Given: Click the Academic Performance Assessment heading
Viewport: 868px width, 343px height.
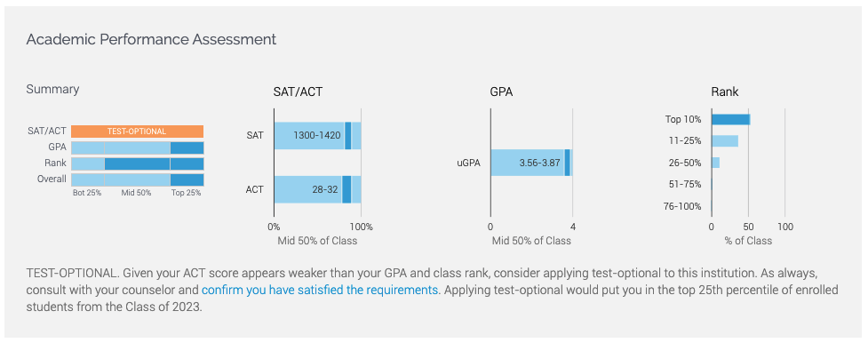Looking at the screenshot, I should pos(151,39).
